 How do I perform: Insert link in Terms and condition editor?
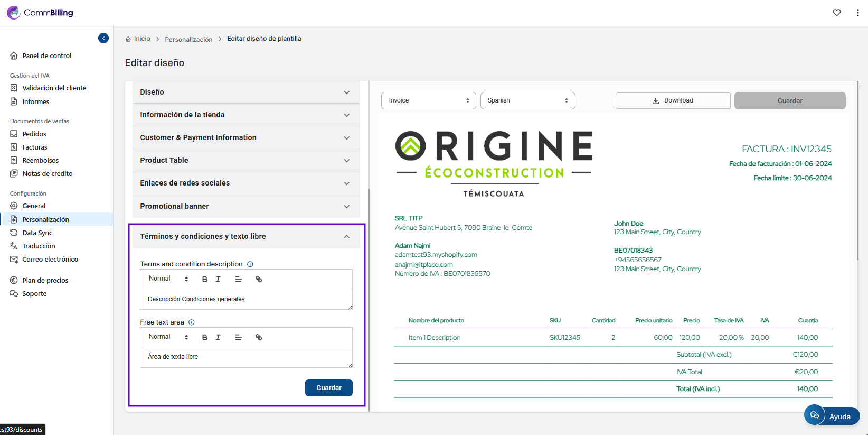pyautogui.click(x=259, y=279)
